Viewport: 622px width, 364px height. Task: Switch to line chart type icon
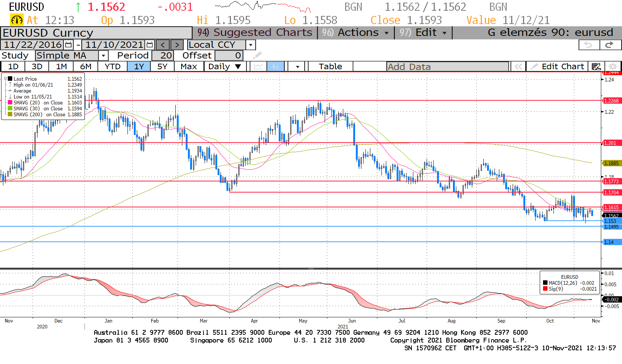(x=258, y=67)
